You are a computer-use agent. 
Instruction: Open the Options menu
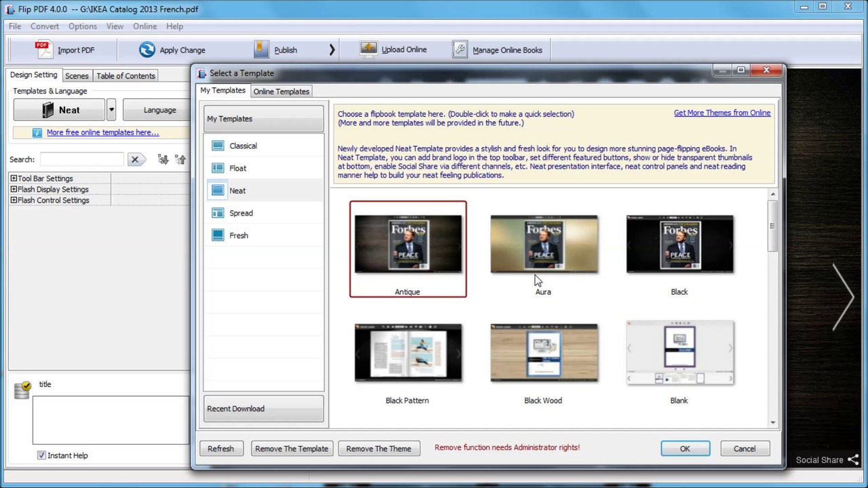(83, 26)
